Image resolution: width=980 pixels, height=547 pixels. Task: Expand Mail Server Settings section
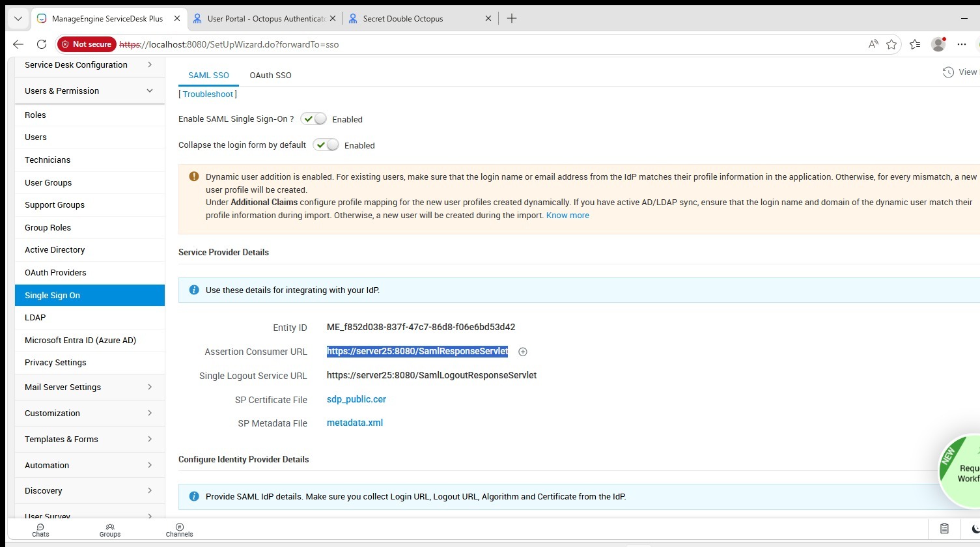pyautogui.click(x=90, y=387)
